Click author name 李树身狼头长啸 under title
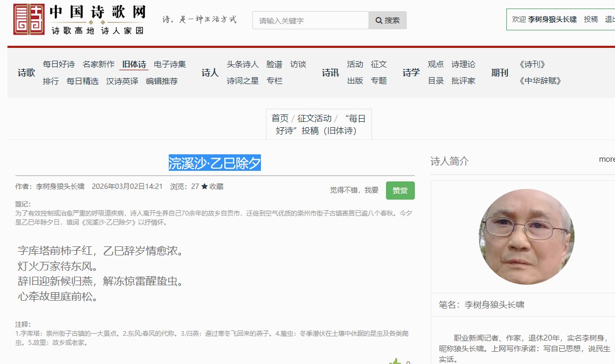Screen dimensions: 615x364 tap(60, 187)
